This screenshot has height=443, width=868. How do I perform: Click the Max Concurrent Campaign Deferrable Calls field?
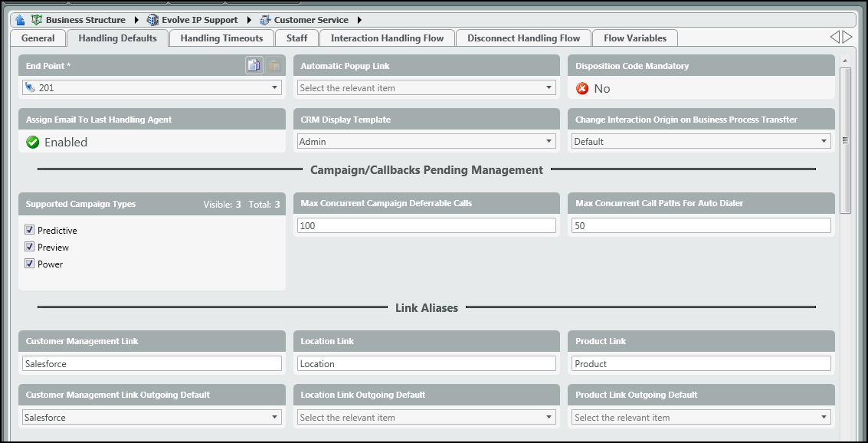[426, 225]
